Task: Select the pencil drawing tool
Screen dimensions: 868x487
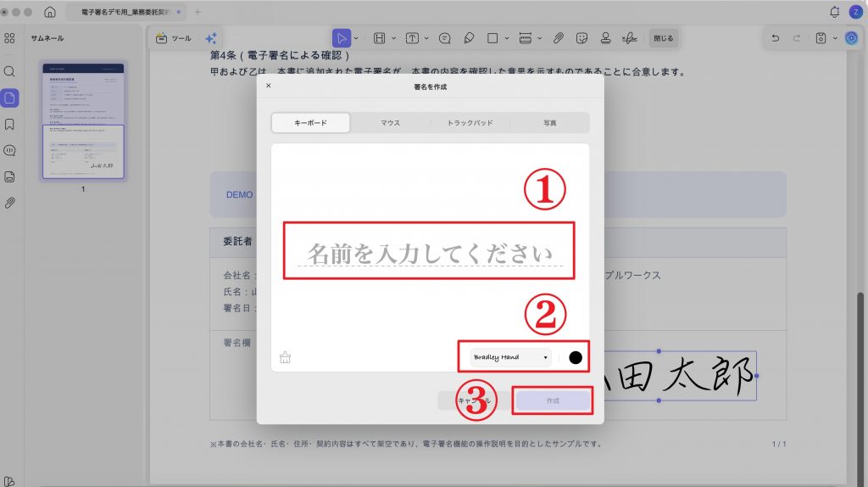Action: [x=469, y=38]
